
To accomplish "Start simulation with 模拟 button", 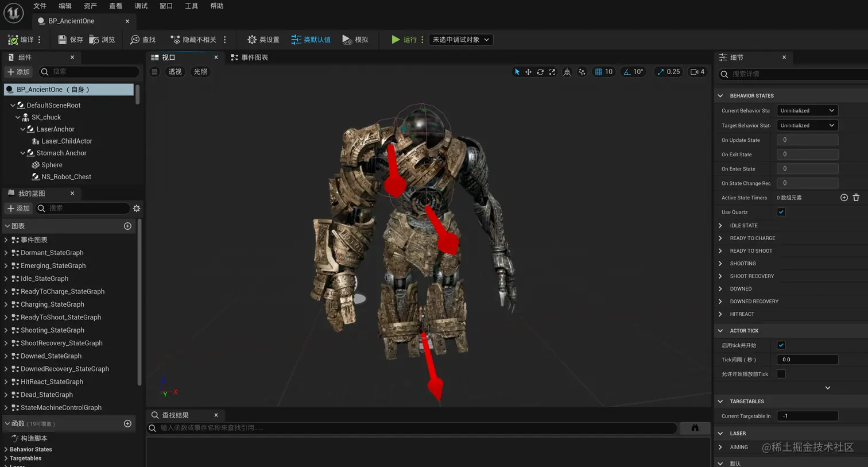I will [355, 40].
